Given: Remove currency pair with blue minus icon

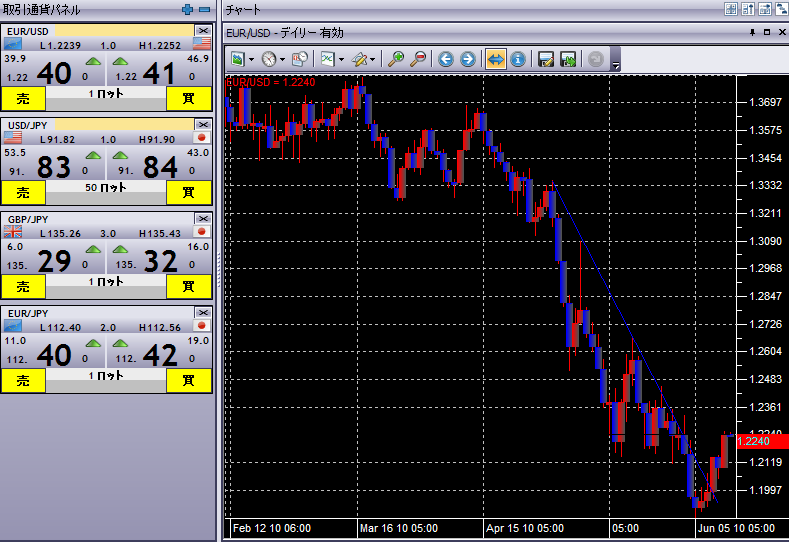Looking at the screenshot, I should tap(205, 9).
